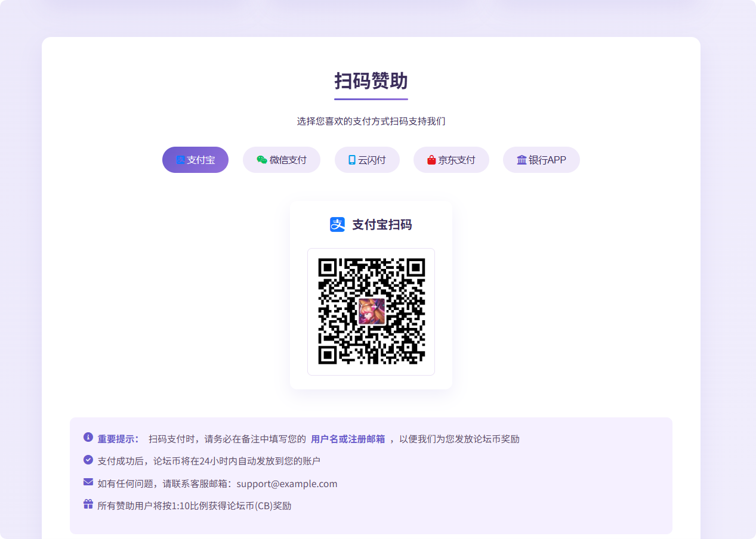The image size is (756, 539).
Task: Click the red shopping-bag icon on 京东支付
Action: pos(431,160)
